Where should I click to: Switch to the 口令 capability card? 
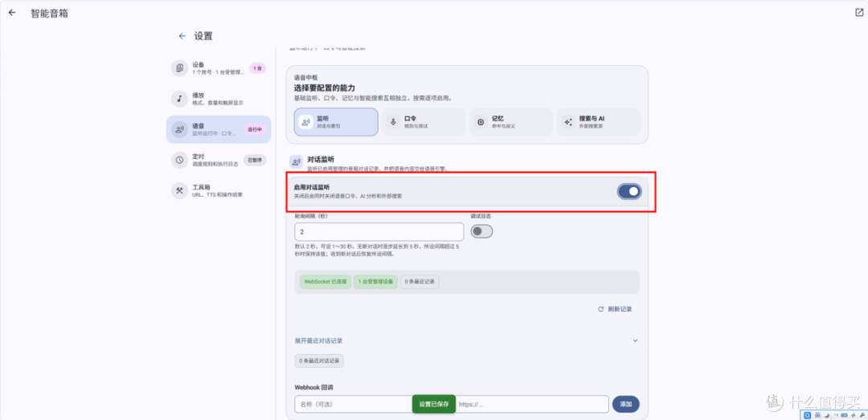pyautogui.click(x=424, y=122)
